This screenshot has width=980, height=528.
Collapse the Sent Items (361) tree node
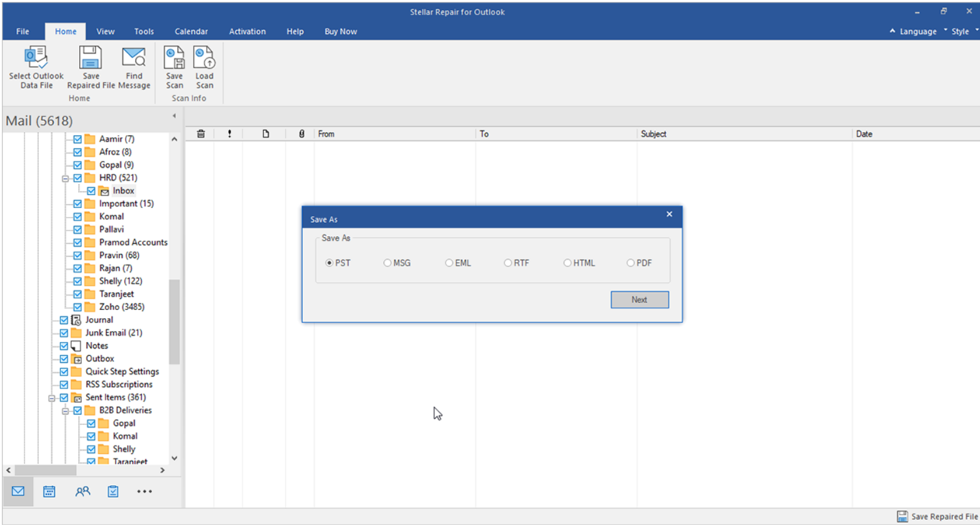[52, 398]
